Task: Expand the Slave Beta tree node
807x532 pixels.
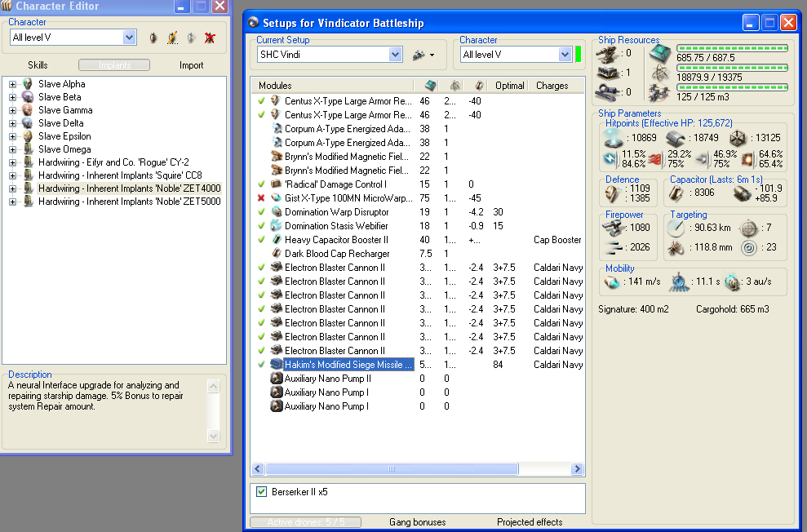Action: (12, 97)
